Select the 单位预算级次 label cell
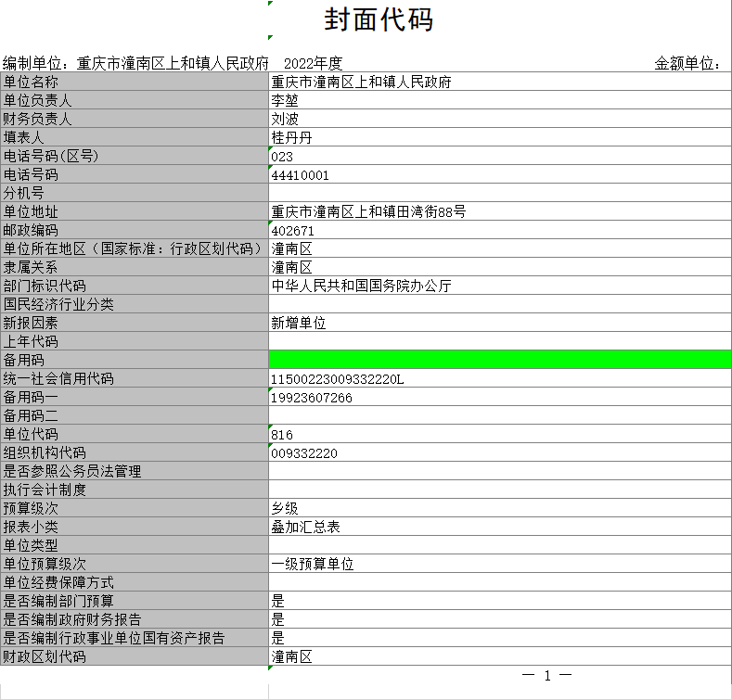Screen dimensions: 732x700 coord(135,564)
